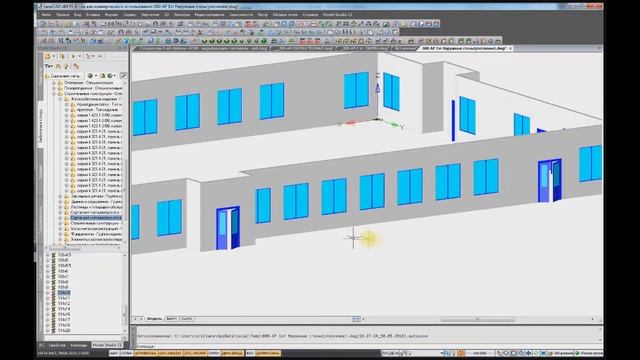Select the прогоны tree item
Image resolution: width=640 pixels, height=360 pixels.
[98, 110]
